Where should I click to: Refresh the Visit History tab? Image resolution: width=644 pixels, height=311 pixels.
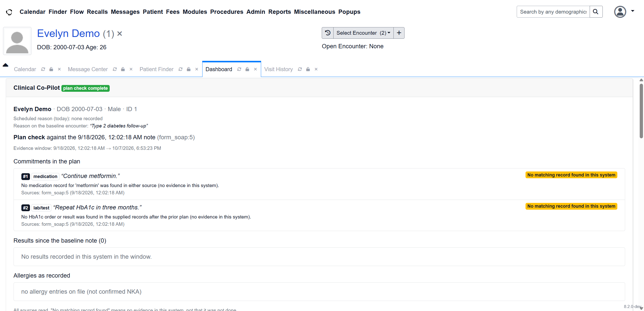pos(300,69)
